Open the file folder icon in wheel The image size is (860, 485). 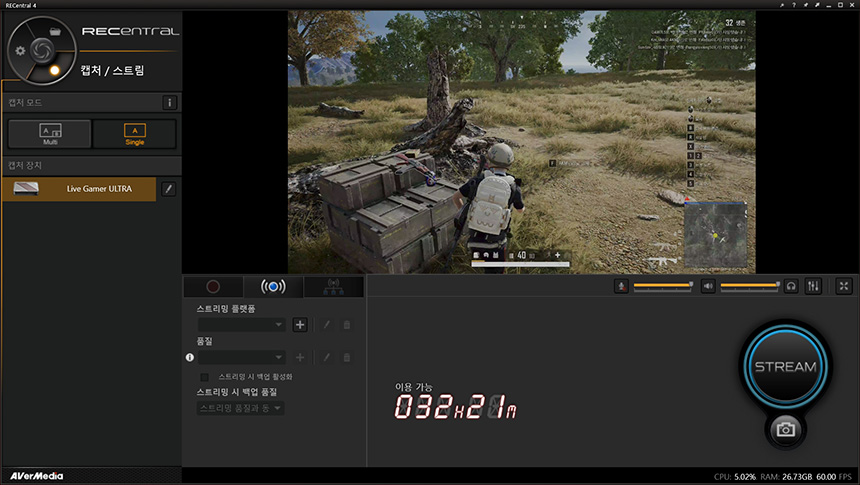pos(55,31)
